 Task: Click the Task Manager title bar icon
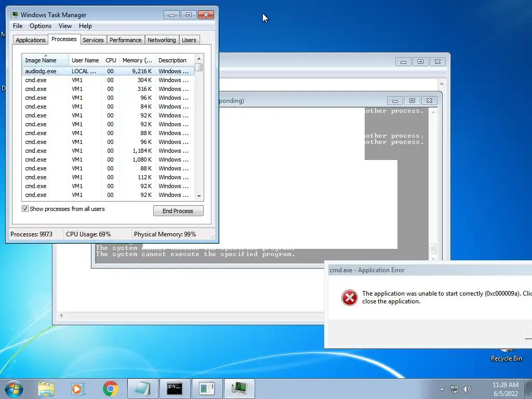click(14, 15)
